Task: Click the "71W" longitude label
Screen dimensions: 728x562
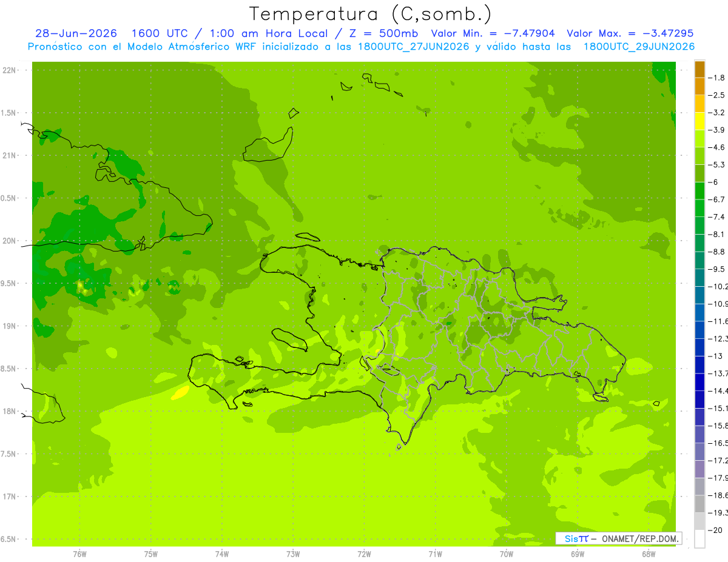Action: 435,554
